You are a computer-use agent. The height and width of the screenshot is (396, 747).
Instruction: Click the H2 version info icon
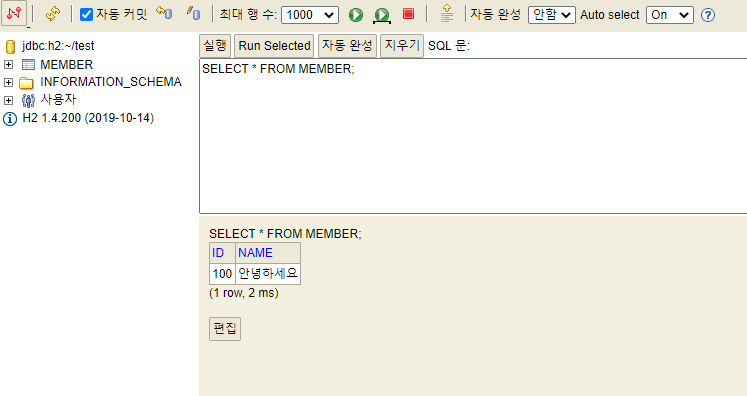point(10,119)
